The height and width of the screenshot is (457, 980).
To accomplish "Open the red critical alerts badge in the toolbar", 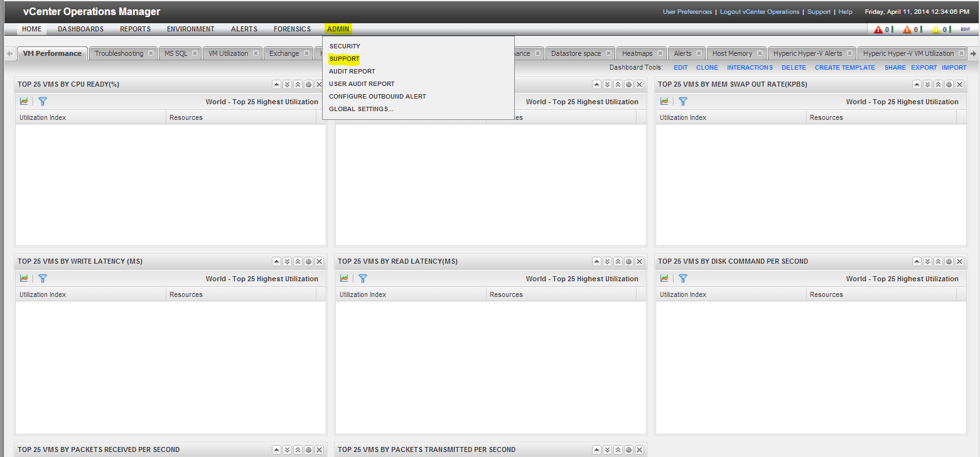I will pyautogui.click(x=878, y=29).
